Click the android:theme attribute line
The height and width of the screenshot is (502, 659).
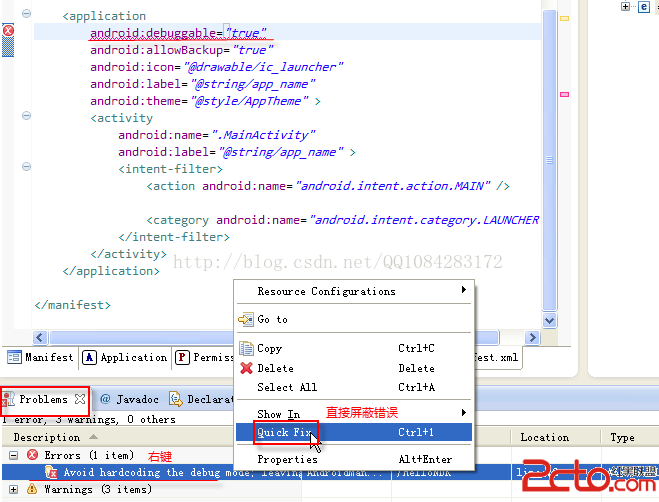[205, 101]
